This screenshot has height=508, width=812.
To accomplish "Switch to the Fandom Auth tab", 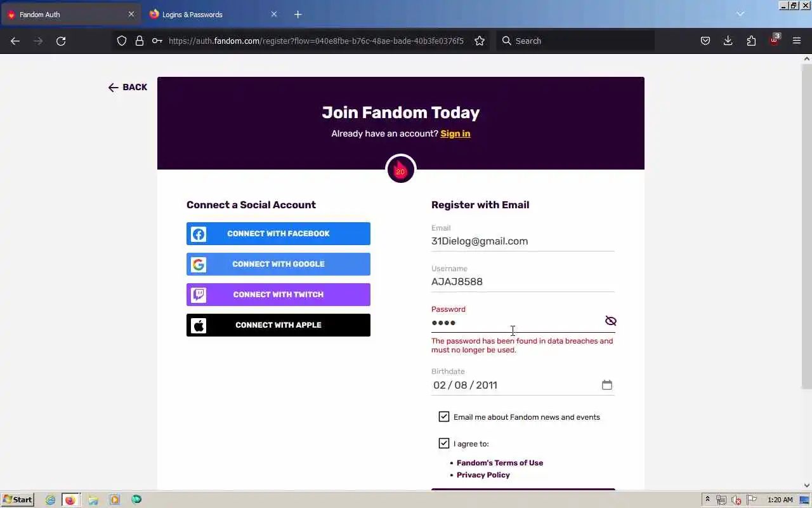I will [x=71, y=14].
